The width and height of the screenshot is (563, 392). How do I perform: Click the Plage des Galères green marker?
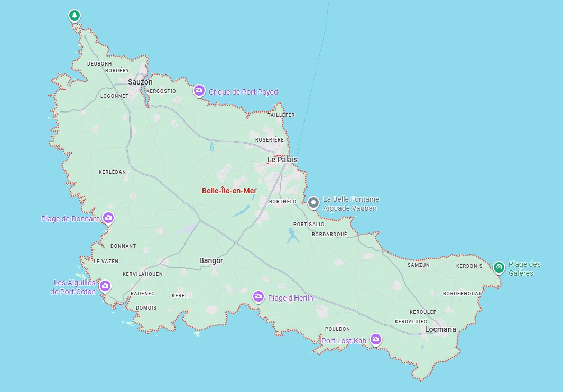coord(499,267)
